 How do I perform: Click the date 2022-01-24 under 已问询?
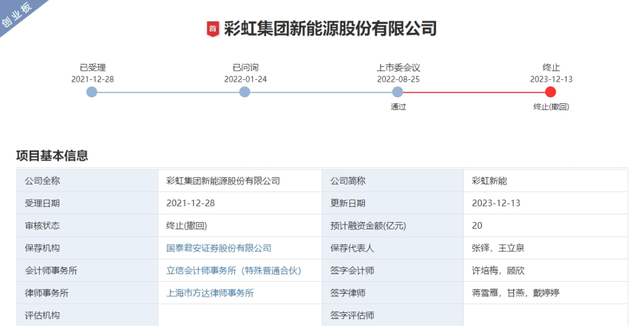coord(245,79)
